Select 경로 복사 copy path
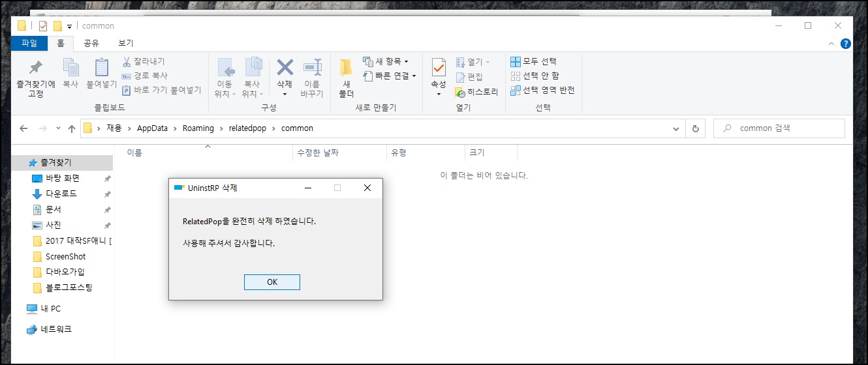Image resolution: width=868 pixels, height=365 pixels. coord(144,76)
